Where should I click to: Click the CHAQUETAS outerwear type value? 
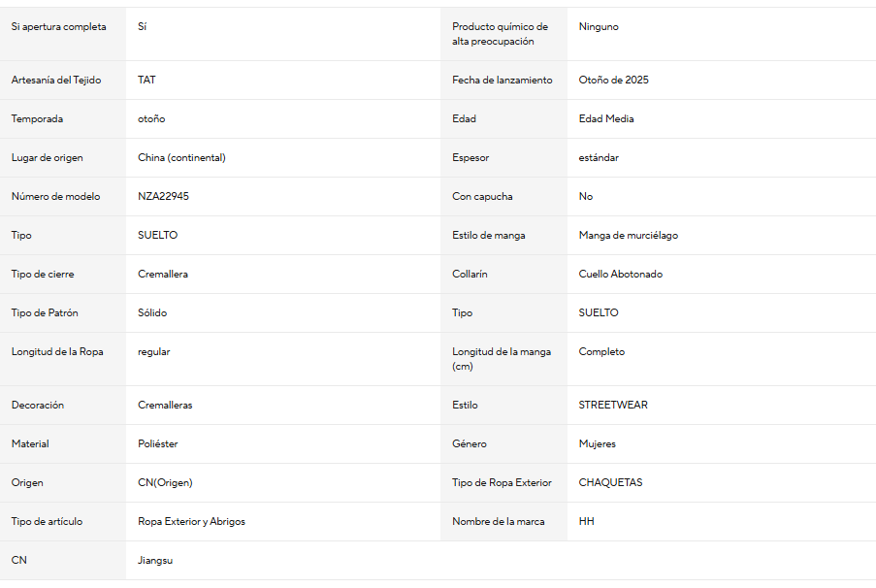point(610,482)
